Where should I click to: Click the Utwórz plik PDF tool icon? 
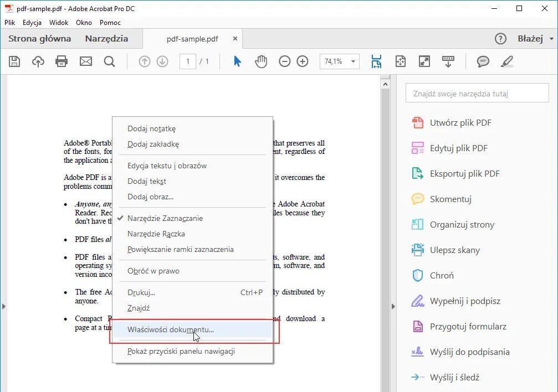coord(418,123)
